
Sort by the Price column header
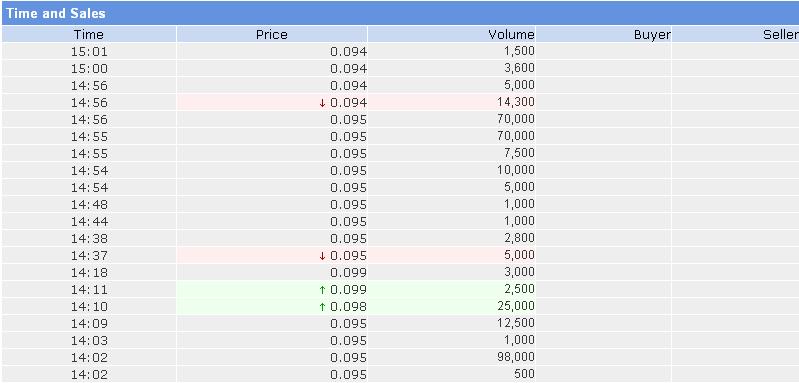tap(272, 34)
